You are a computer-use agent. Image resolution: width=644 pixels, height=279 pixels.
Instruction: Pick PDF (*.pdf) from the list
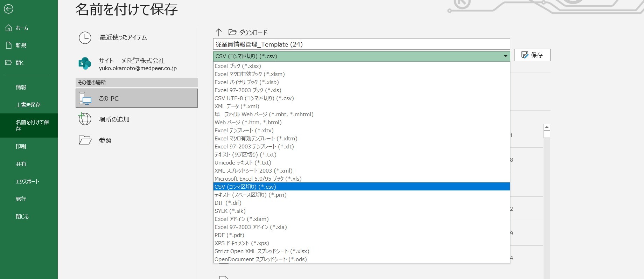(229, 235)
